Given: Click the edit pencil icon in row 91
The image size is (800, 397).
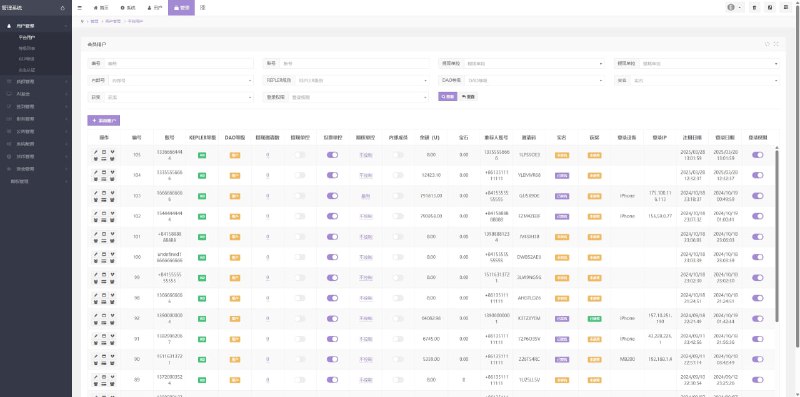Looking at the screenshot, I should pyautogui.click(x=95, y=336).
